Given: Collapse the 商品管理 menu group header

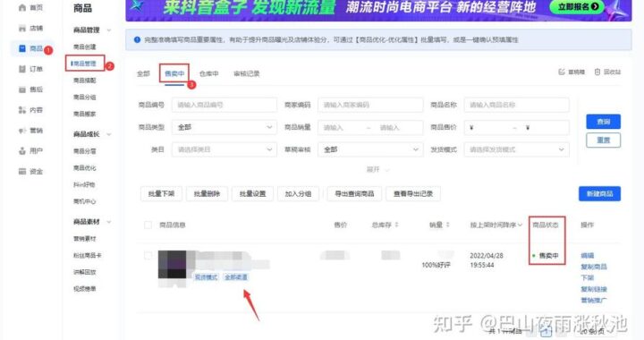Looking at the screenshot, I should pos(92,30).
